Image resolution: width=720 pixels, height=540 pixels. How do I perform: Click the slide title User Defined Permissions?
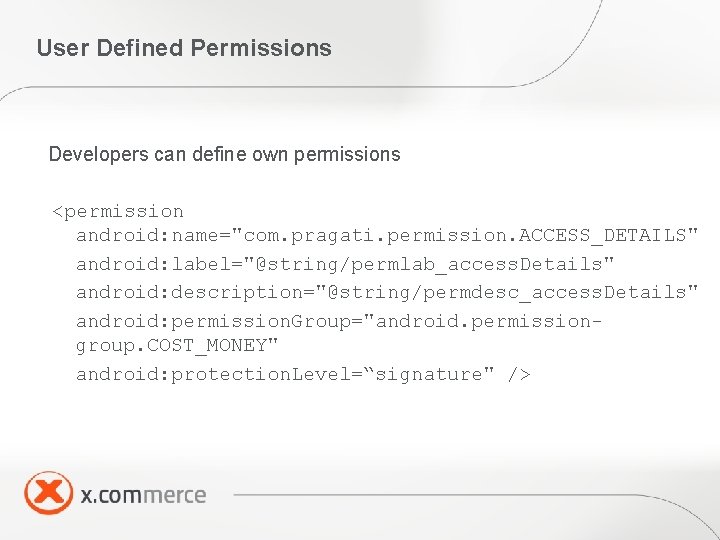coord(184,48)
